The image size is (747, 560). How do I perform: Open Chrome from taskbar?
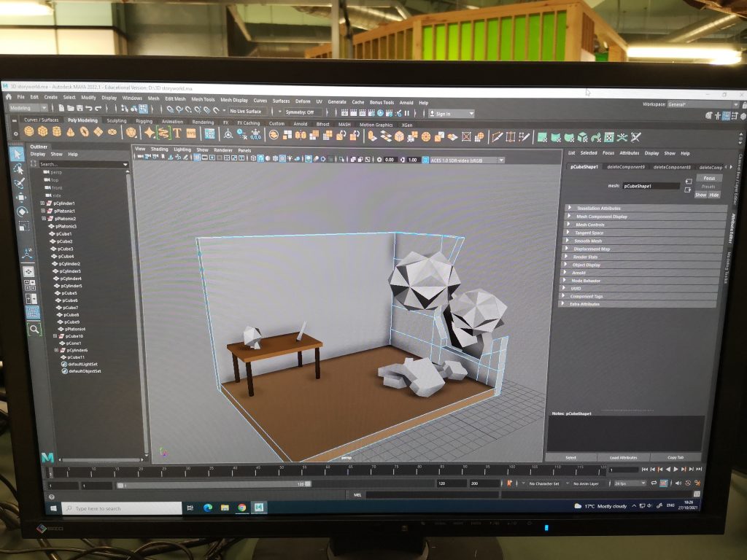[x=242, y=507]
